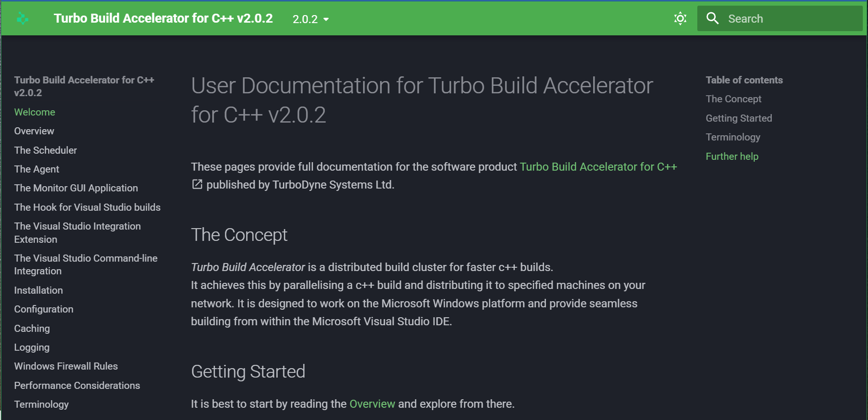Jump to The Concept via table of contents
The height and width of the screenshot is (420, 868).
tap(733, 99)
